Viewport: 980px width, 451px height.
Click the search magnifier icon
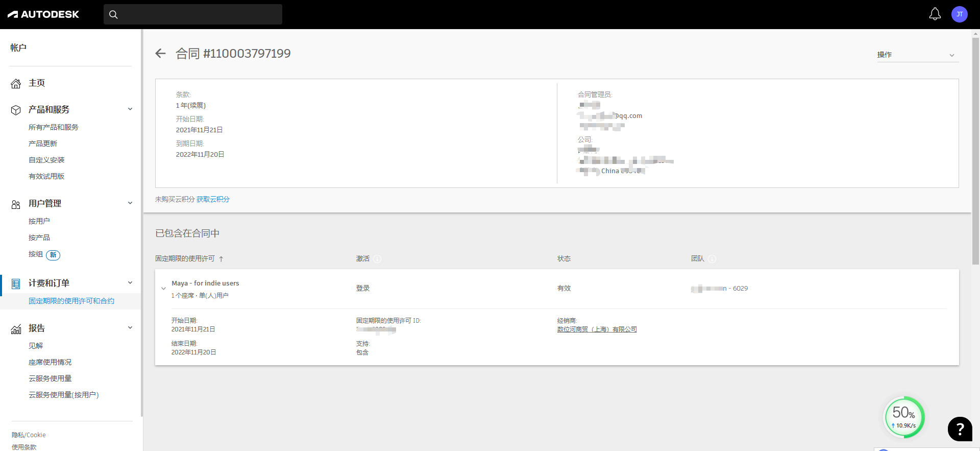(113, 15)
